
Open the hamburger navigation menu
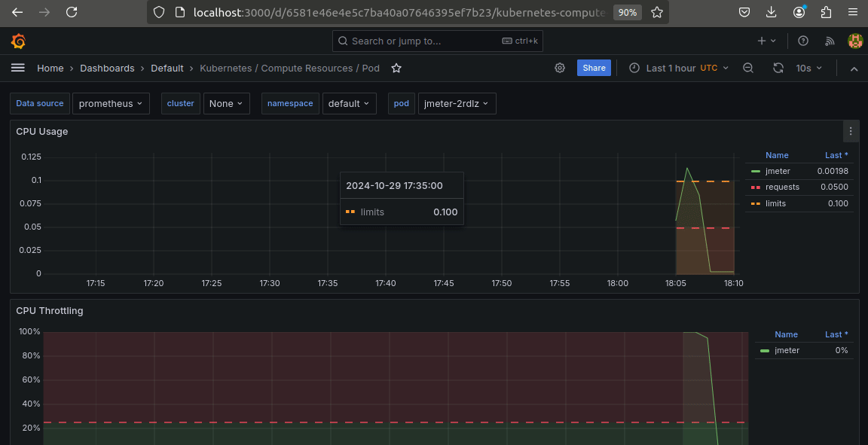(18, 68)
